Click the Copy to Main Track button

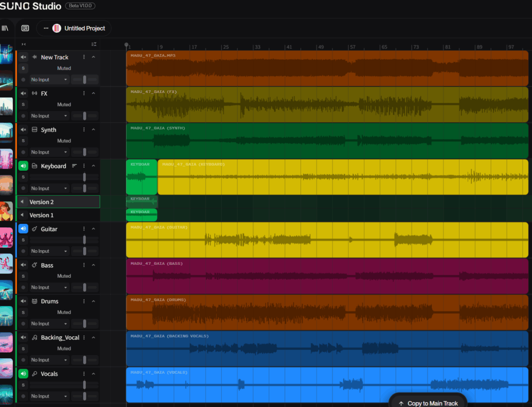429,403
